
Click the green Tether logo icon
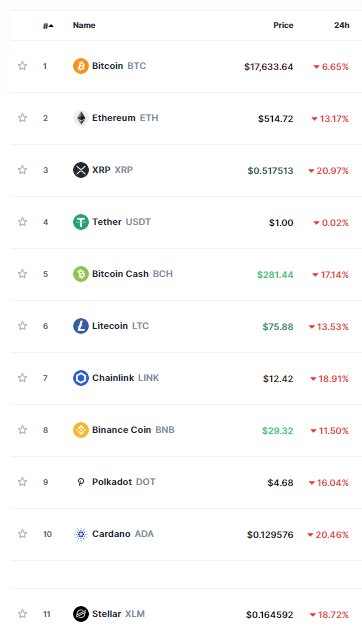pos(81,222)
